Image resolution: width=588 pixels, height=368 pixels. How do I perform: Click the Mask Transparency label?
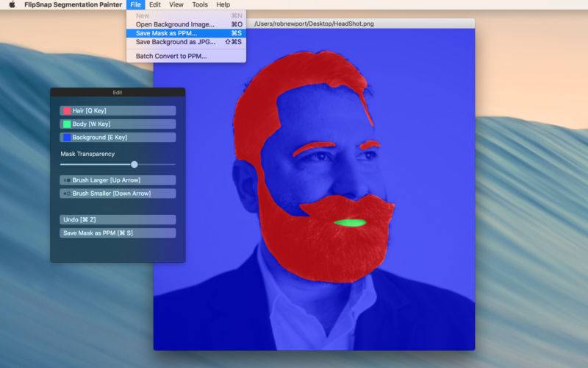pyautogui.click(x=87, y=154)
